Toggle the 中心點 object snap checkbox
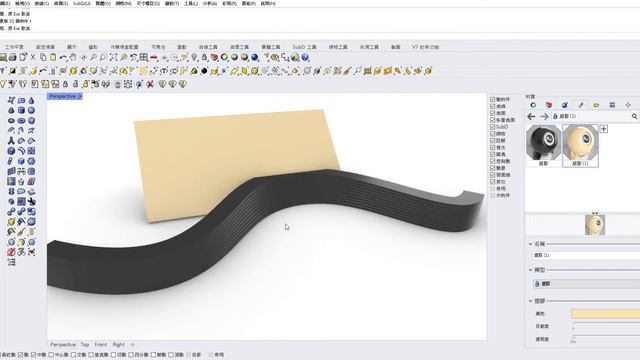The image size is (640, 360). [x=51, y=355]
